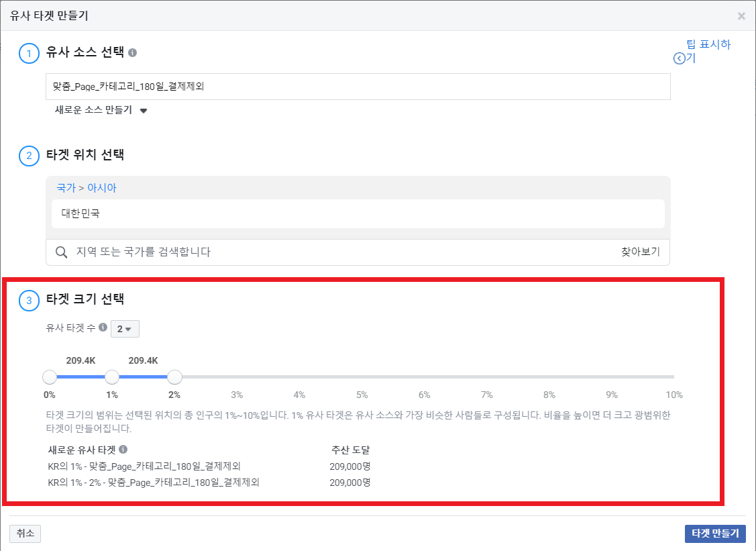Viewport: 756px width, 551px height.
Task: Click the source field 맞춤_Page_카테고리_180일_결제제외
Action: click(358, 87)
